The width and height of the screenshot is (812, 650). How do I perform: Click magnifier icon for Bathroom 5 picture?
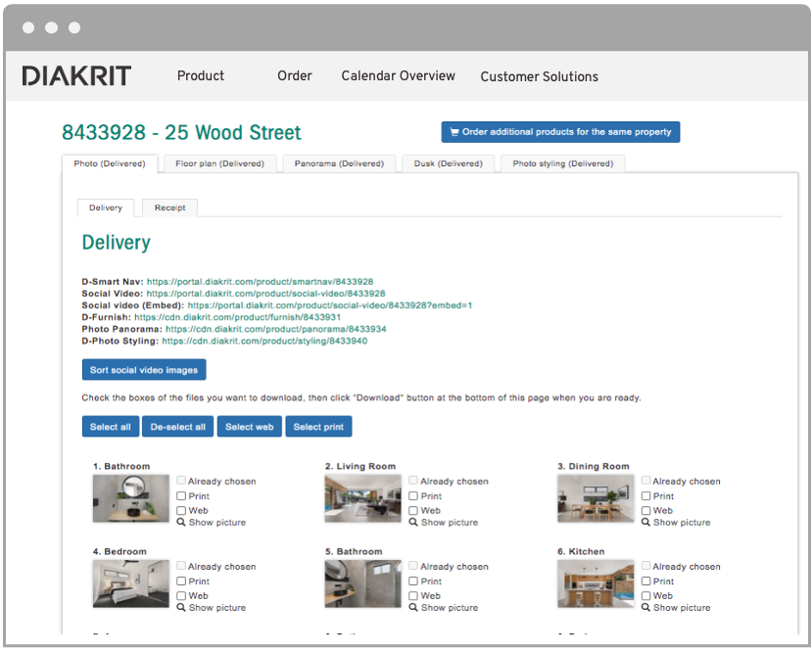coord(413,608)
